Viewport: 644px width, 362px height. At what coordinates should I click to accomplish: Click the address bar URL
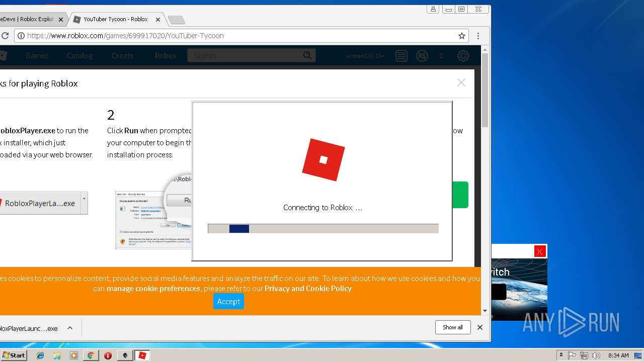click(x=125, y=36)
